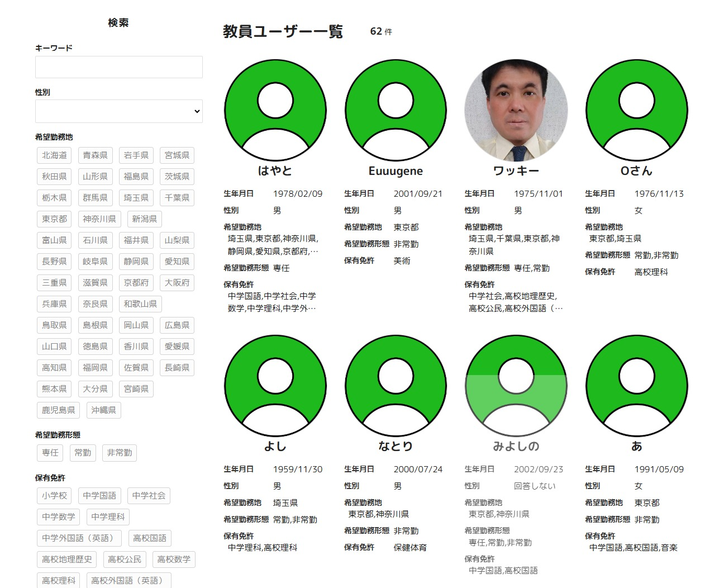Select the 愛知県 location filter
Image resolution: width=724 pixels, height=588 pixels.
pos(177,262)
